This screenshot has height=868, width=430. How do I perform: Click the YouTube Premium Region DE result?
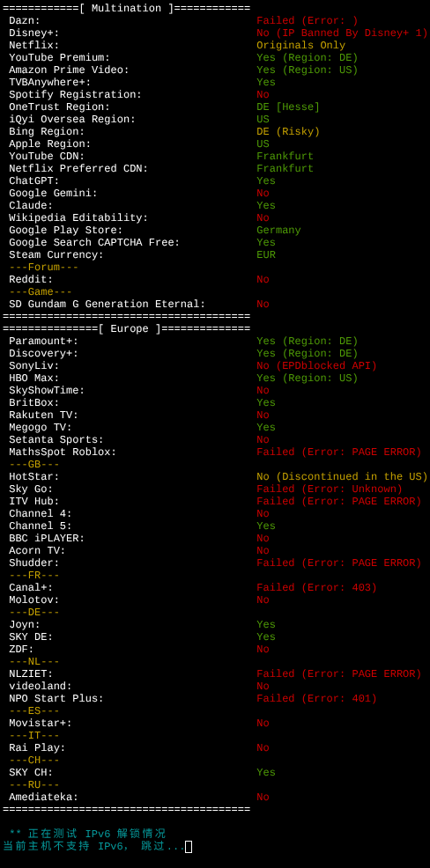tap(307, 57)
